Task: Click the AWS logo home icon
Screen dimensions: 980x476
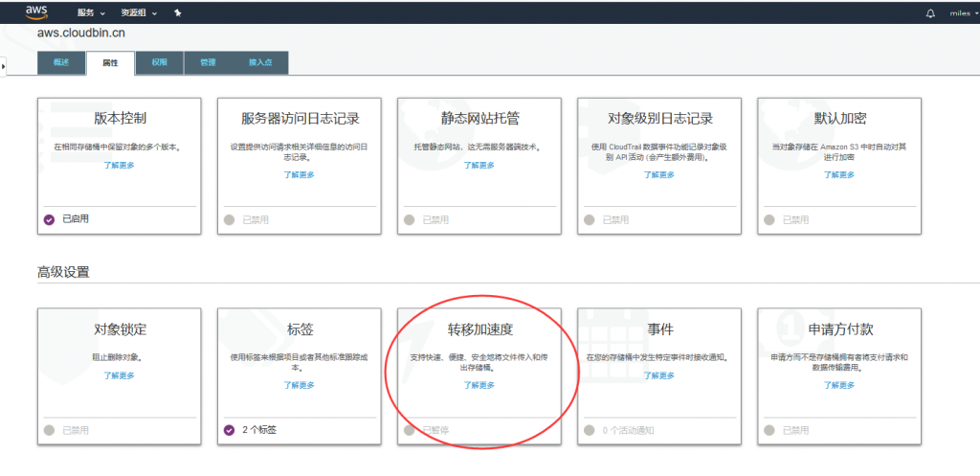Action: [x=37, y=11]
